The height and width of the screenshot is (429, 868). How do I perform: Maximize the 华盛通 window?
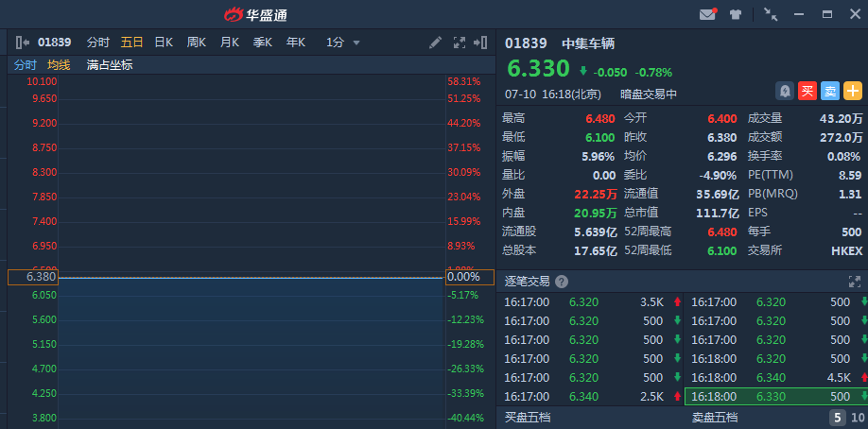pyautogui.click(x=827, y=14)
